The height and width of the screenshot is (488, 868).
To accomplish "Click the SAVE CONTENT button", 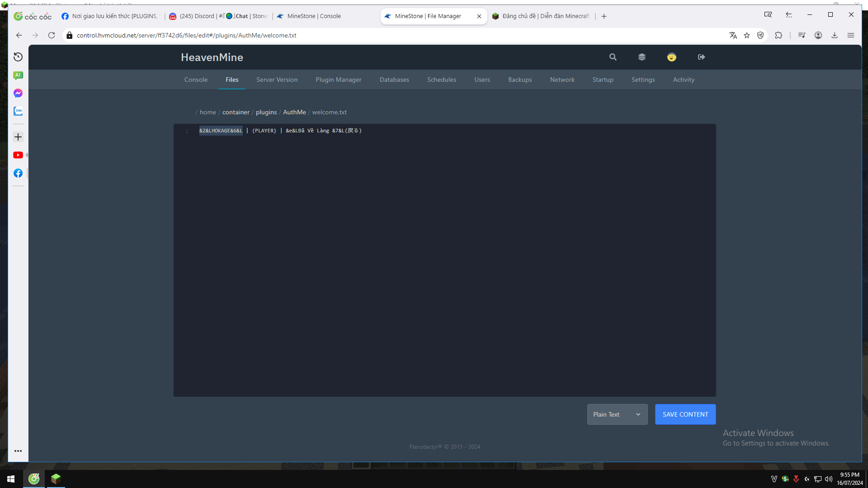I will [685, 414].
